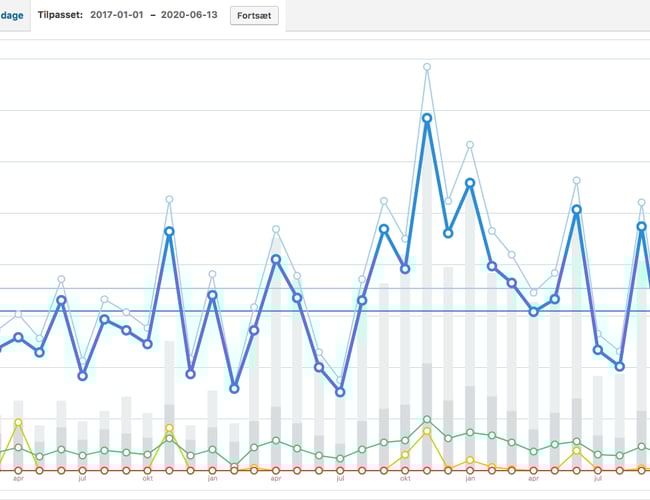
Task: Select the highest green line data point
Action: [427, 420]
